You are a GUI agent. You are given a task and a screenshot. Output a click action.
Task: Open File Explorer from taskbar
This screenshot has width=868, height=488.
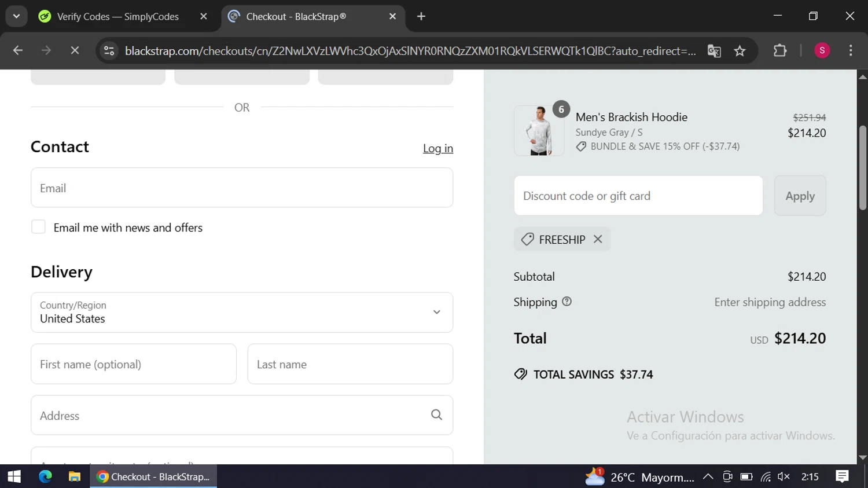tap(75, 476)
